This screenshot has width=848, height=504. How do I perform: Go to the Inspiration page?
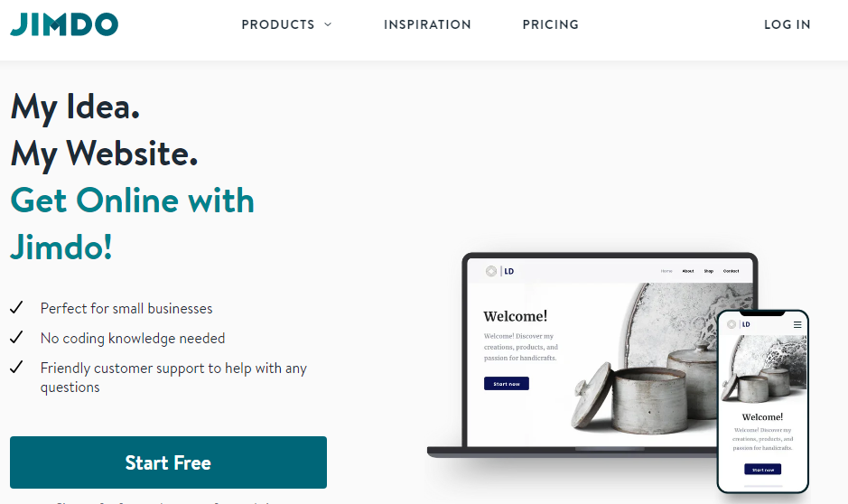[x=427, y=24]
